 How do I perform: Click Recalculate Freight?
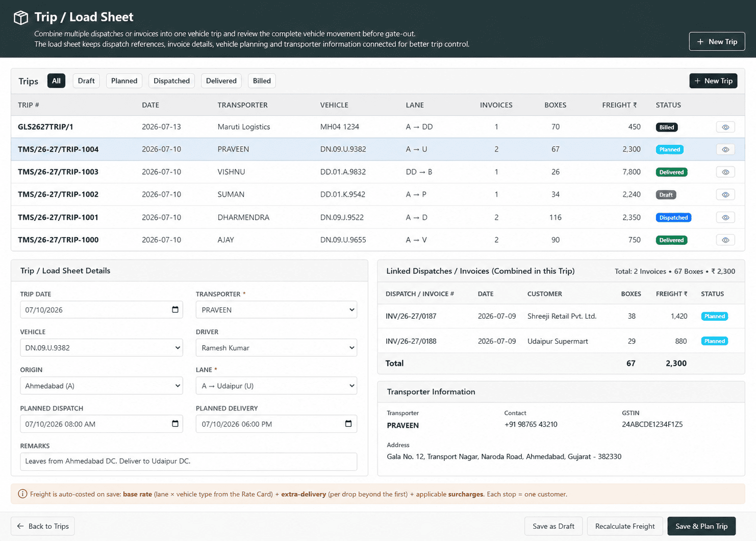(625, 526)
